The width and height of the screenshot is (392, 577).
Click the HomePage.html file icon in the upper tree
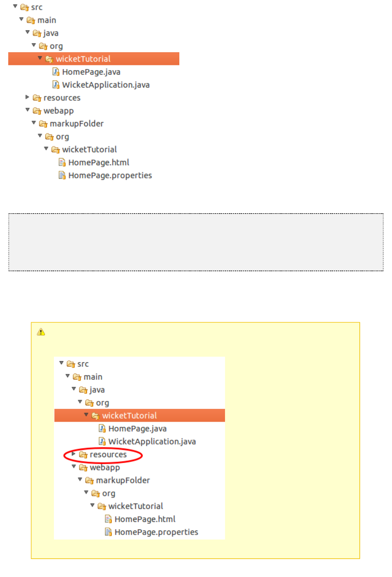click(x=62, y=163)
